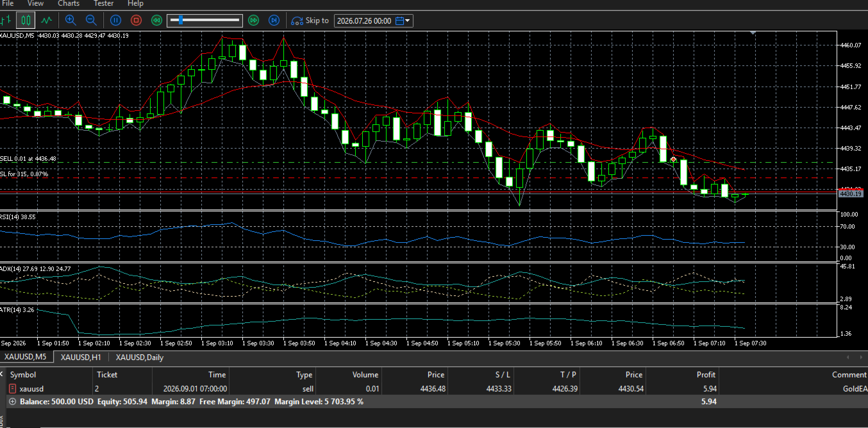The image size is (868, 428).
Task: Select the xauusd sell order row
Action: (434, 388)
